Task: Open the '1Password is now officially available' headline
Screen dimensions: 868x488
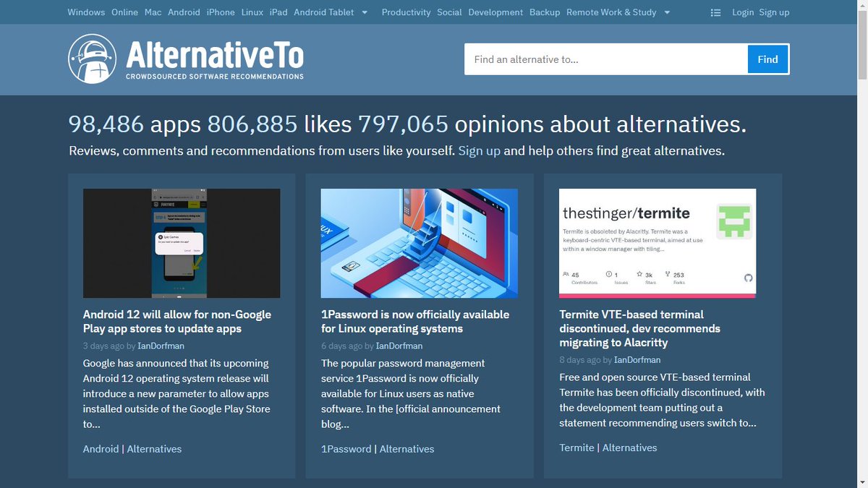Action: pyautogui.click(x=415, y=321)
